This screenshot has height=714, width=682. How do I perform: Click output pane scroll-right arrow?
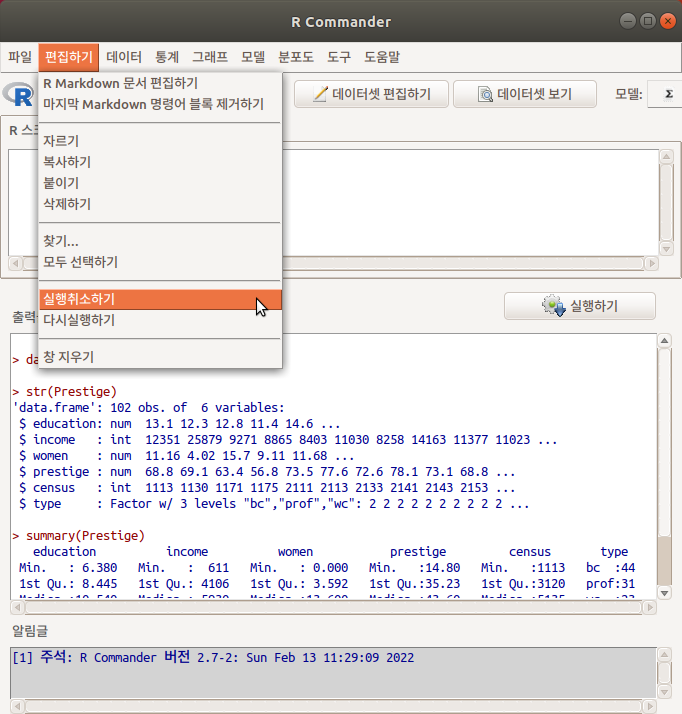(650, 607)
